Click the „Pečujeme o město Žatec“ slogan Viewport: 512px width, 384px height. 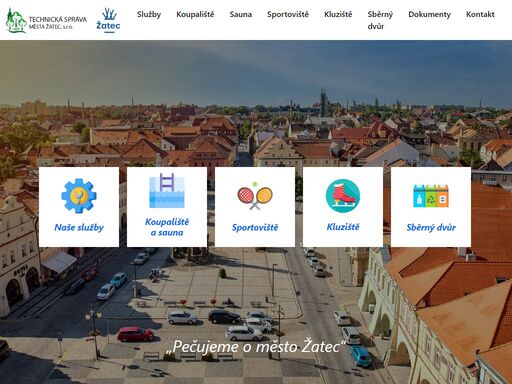(x=256, y=346)
